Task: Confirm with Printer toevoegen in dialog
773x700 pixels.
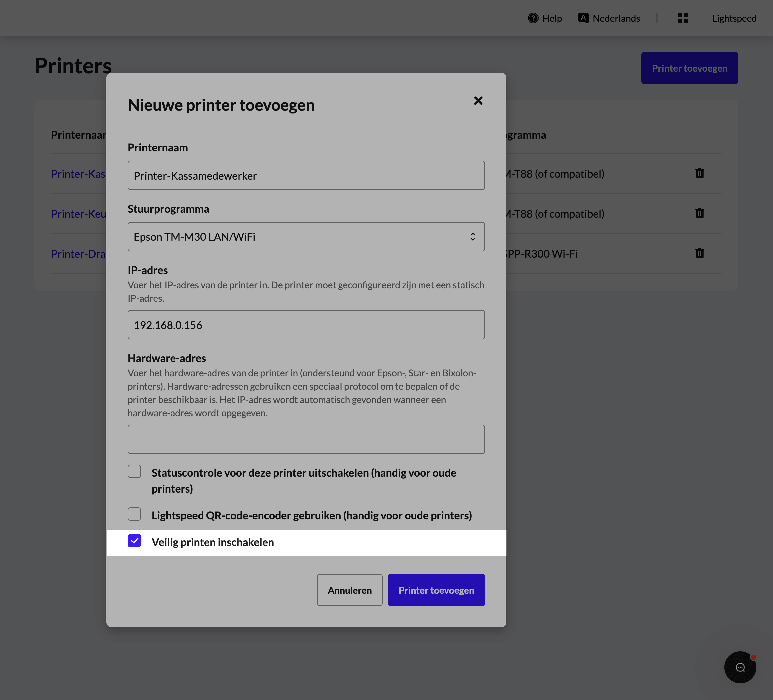Action: click(436, 590)
